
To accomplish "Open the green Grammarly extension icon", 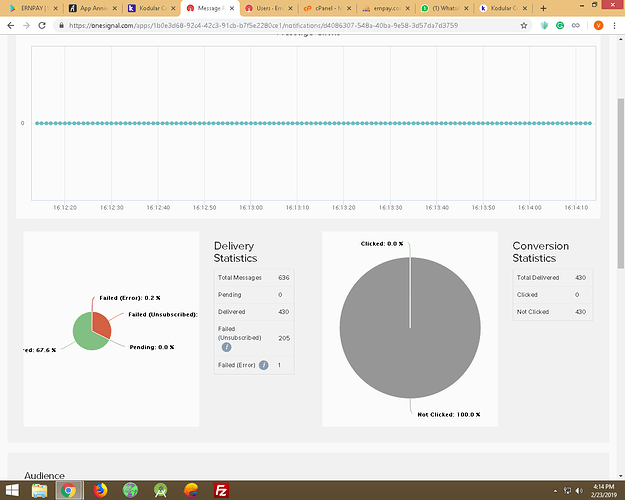I will point(560,26).
